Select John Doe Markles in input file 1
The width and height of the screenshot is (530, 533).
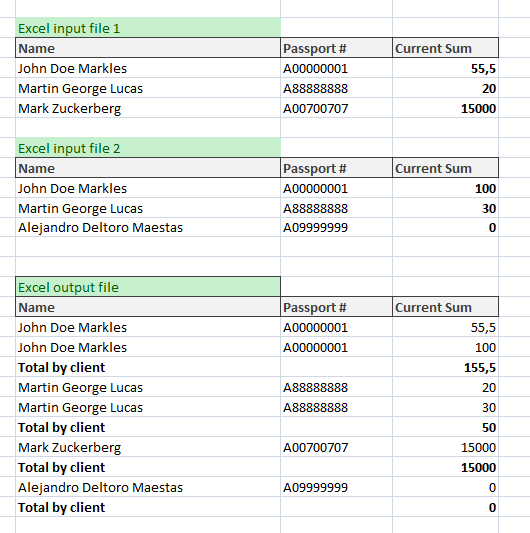148,68
